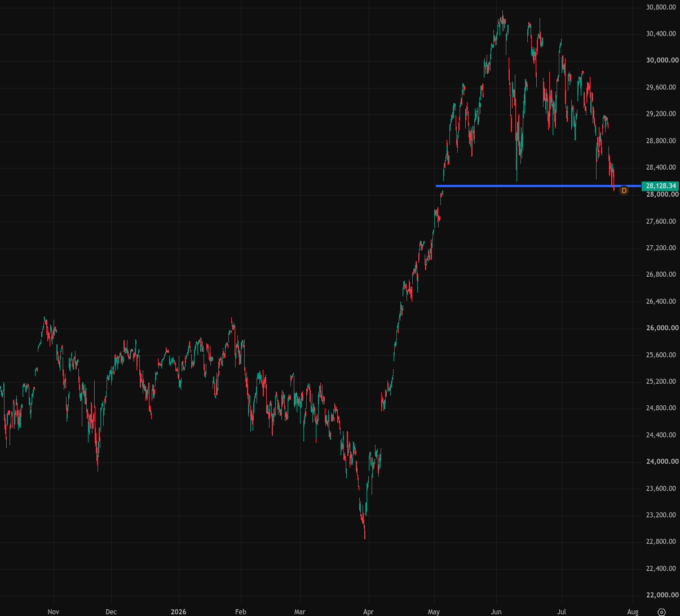680x616 pixels.
Task: Click the orange D dividend marker
Action: (624, 190)
